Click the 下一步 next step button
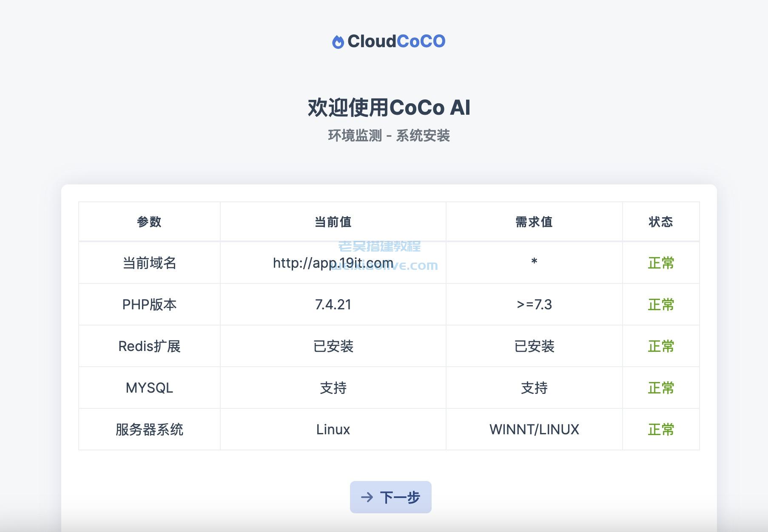Image resolution: width=768 pixels, height=532 pixels. tap(390, 497)
